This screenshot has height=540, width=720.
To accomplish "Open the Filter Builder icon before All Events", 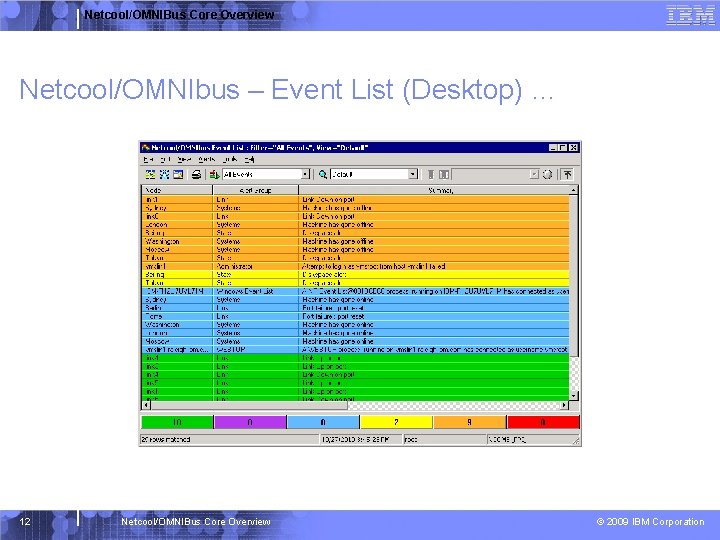I will pyautogui.click(x=214, y=174).
